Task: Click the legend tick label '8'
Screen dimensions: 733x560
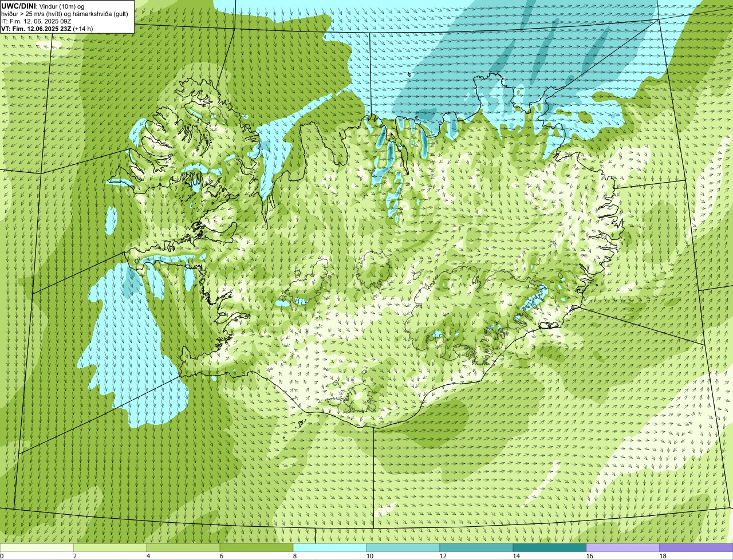Action: point(295,556)
